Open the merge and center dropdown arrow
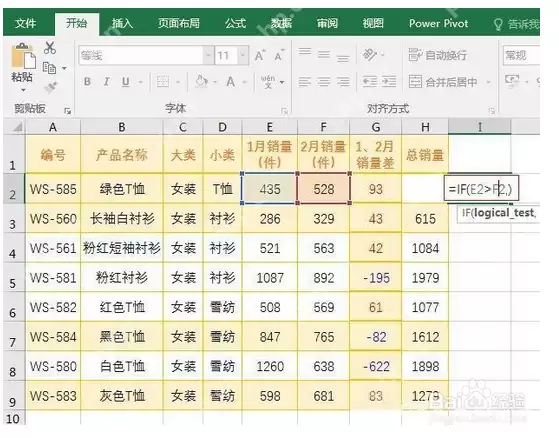 (x=488, y=82)
